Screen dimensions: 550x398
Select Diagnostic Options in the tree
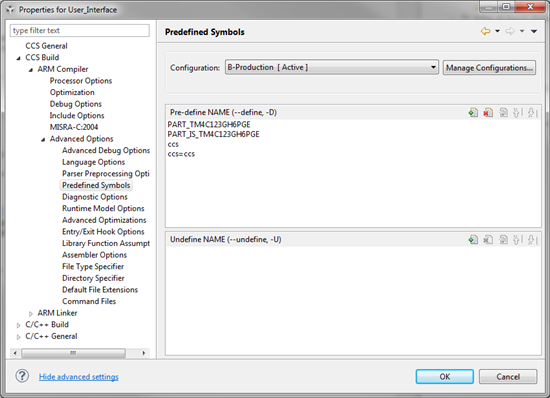(x=95, y=197)
